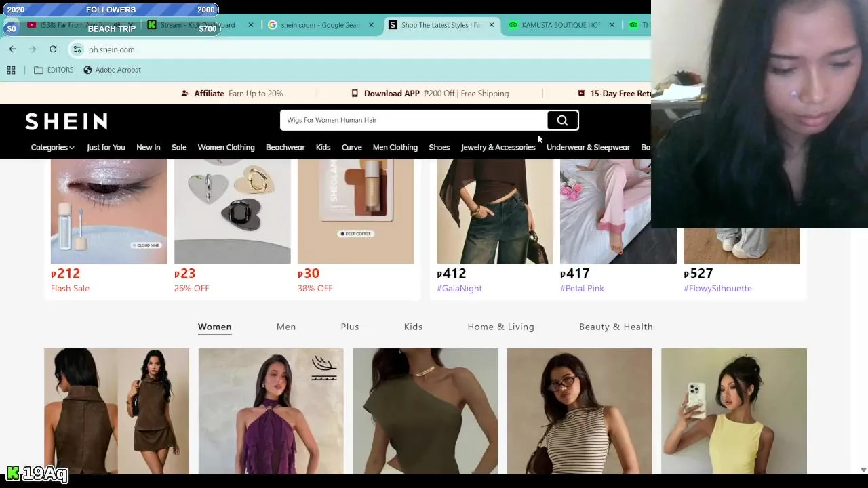This screenshot has height=488, width=868.
Task: Click the Kick logo in the bottom-left overlay
Action: (x=12, y=473)
